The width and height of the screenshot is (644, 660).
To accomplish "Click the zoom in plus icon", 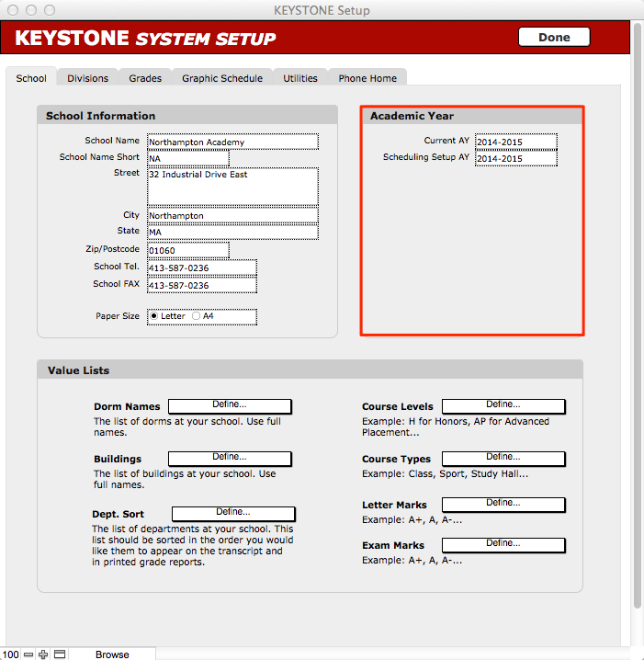I will 42,654.
